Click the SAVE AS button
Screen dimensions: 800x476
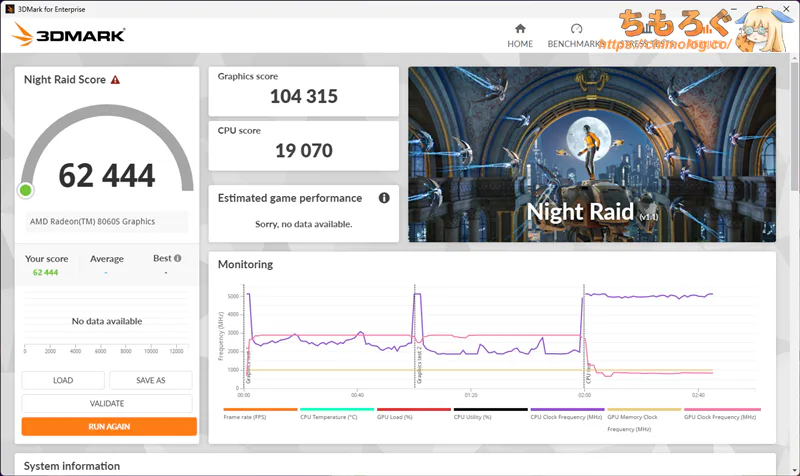pyautogui.click(x=150, y=380)
